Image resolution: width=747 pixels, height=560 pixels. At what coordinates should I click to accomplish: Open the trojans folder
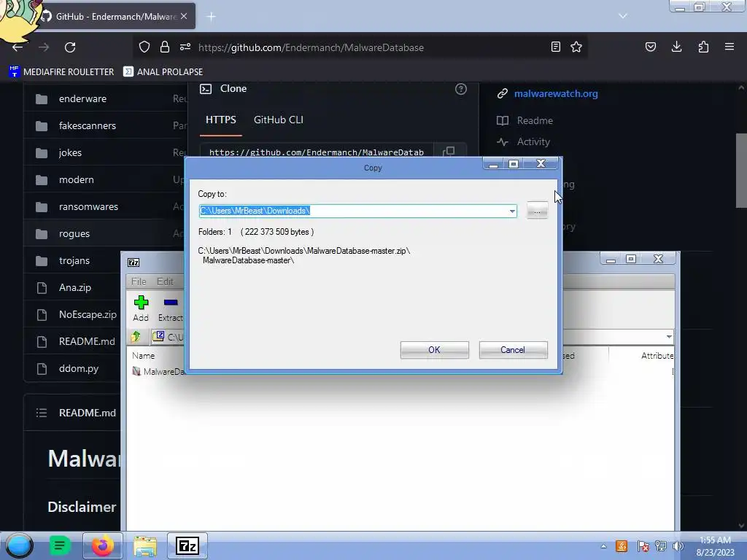pos(74,261)
